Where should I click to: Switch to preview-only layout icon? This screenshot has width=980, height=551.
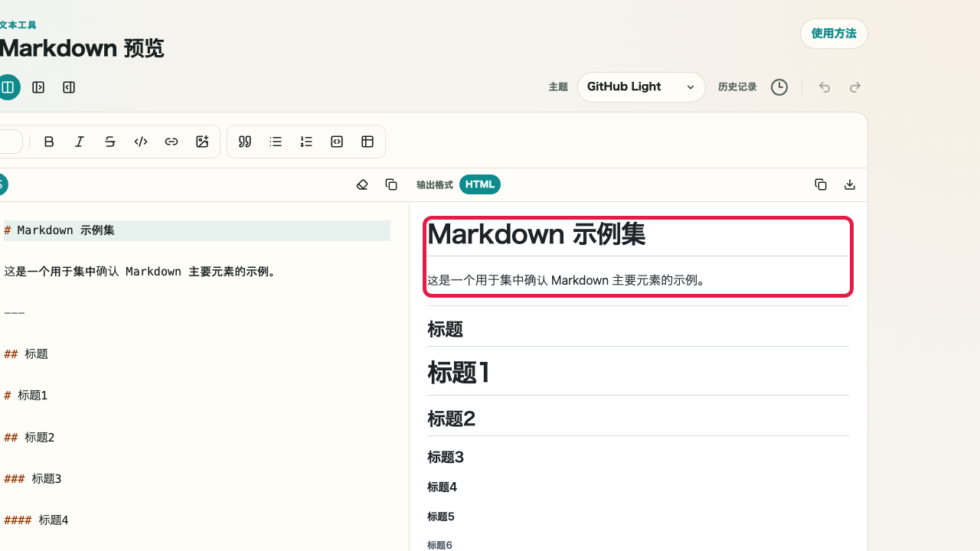[69, 87]
